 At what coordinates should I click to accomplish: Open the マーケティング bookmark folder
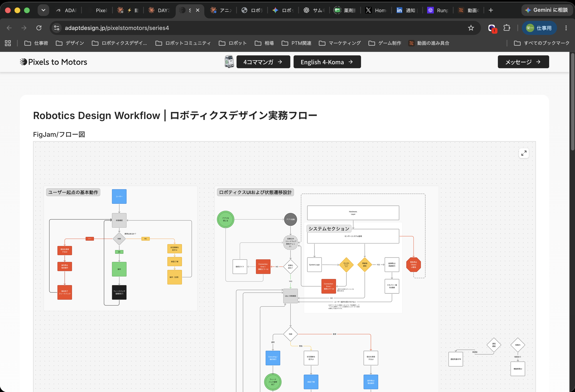[340, 43]
